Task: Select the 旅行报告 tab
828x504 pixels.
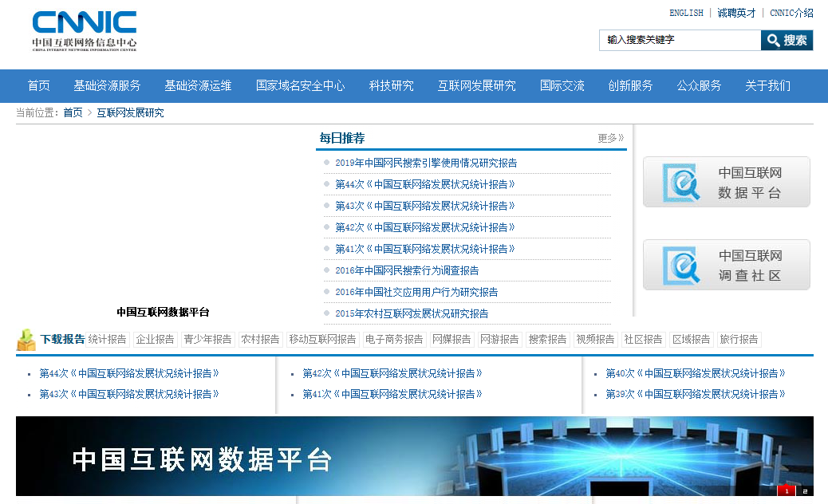Action: click(x=739, y=340)
